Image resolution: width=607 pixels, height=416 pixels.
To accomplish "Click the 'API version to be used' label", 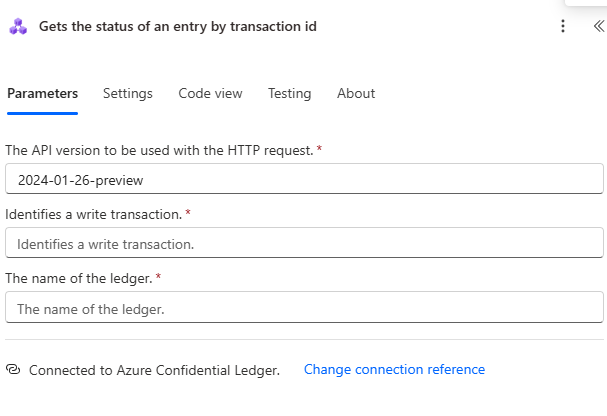I will tap(159, 149).
